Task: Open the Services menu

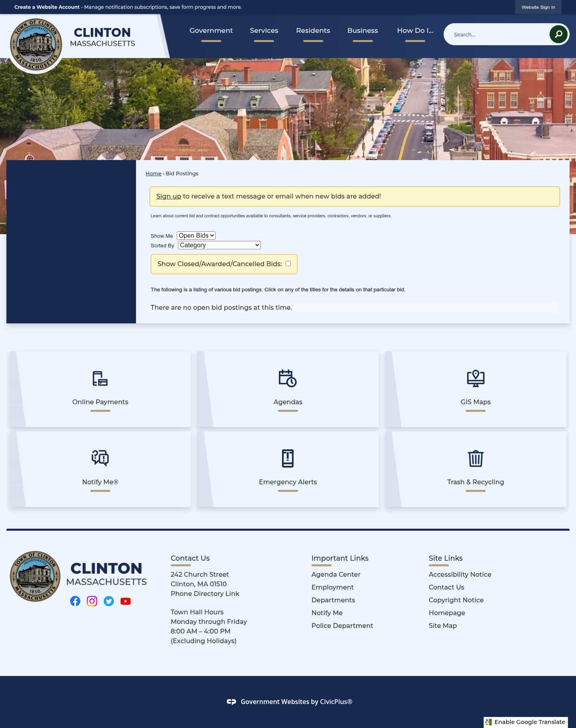Action: point(264,30)
